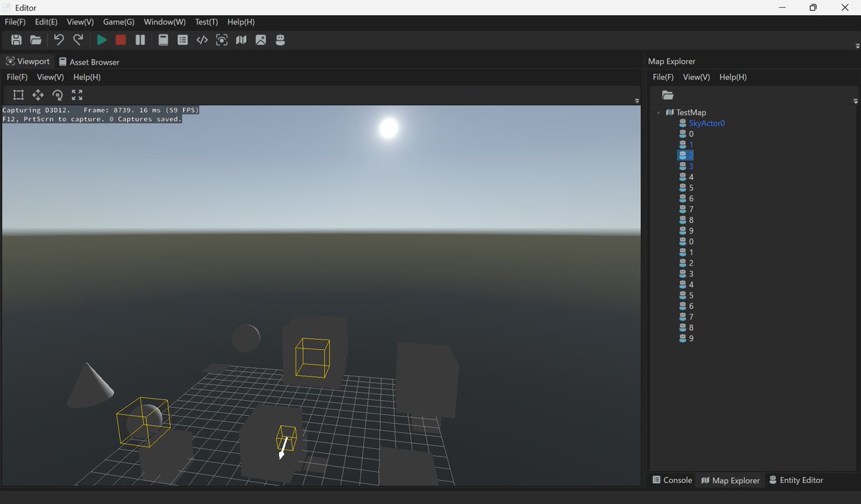Click the folder icon in Map Explorer toolbar
Viewport: 861px width, 504px height.
click(x=667, y=95)
